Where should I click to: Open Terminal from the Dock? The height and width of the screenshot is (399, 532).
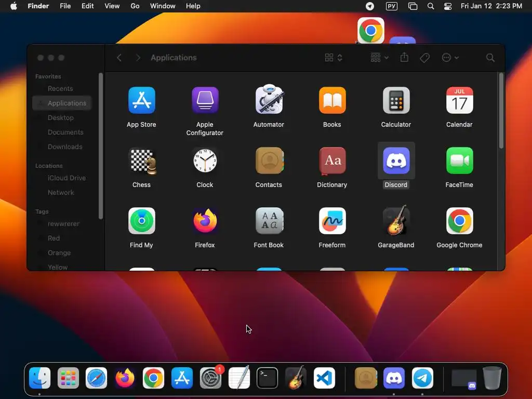(x=267, y=378)
